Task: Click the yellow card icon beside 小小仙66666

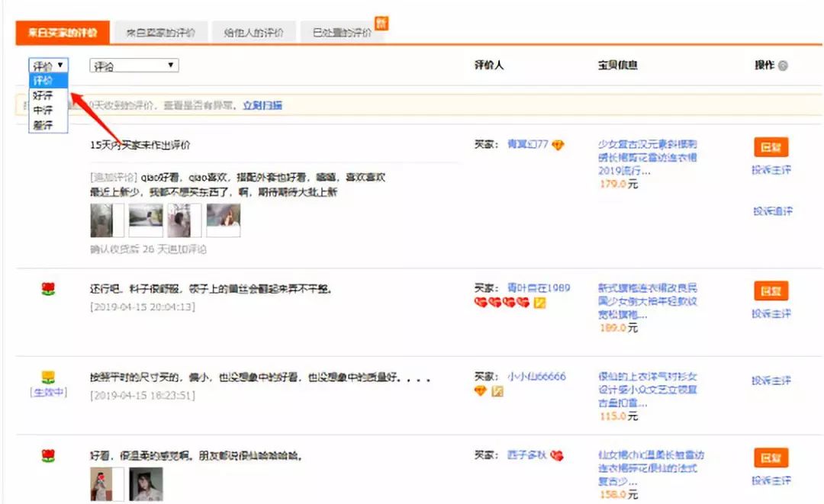Action: [497, 390]
